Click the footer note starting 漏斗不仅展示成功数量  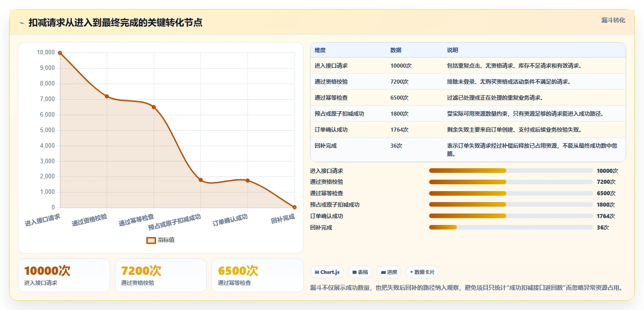click(466, 288)
